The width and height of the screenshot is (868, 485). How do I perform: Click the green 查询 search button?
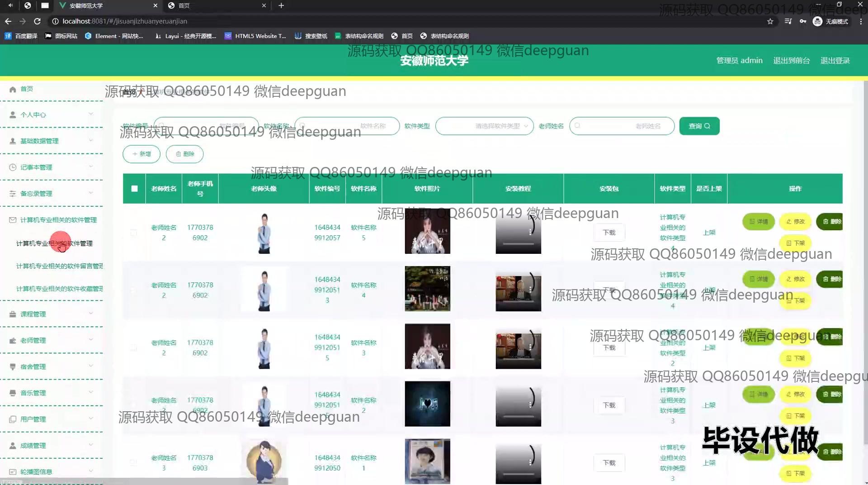699,126
